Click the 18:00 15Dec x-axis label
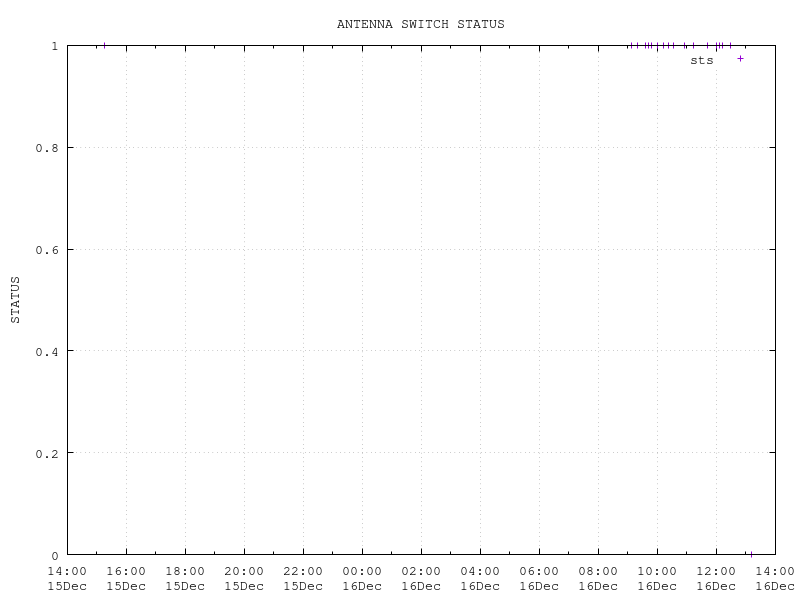Screen dimensions: 800x600 point(185,579)
